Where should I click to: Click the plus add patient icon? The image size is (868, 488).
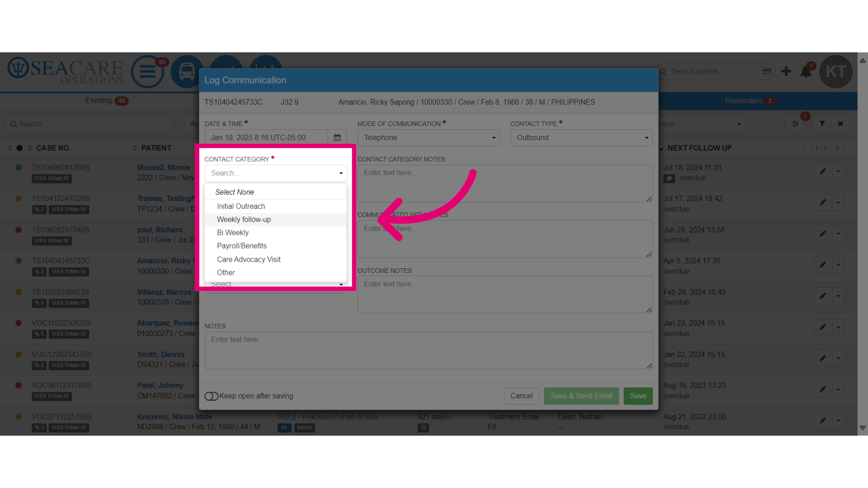tap(786, 71)
